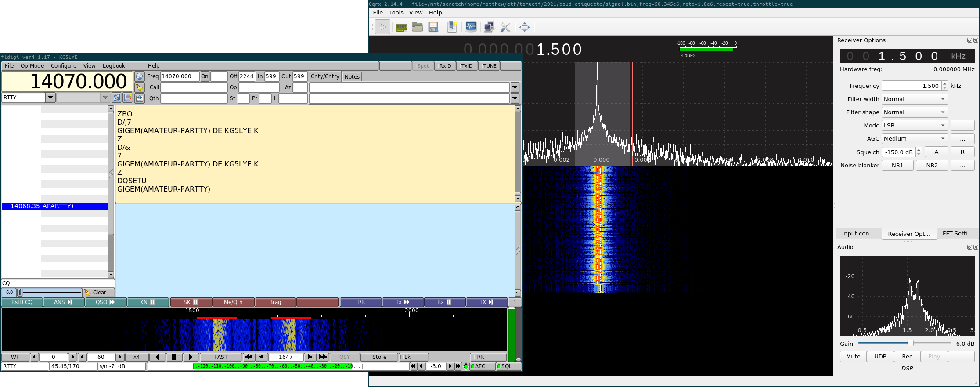Viewport: 980px width, 387px height.
Task: Undock the Gqrx Receiver Options panel
Action: coord(969,40)
